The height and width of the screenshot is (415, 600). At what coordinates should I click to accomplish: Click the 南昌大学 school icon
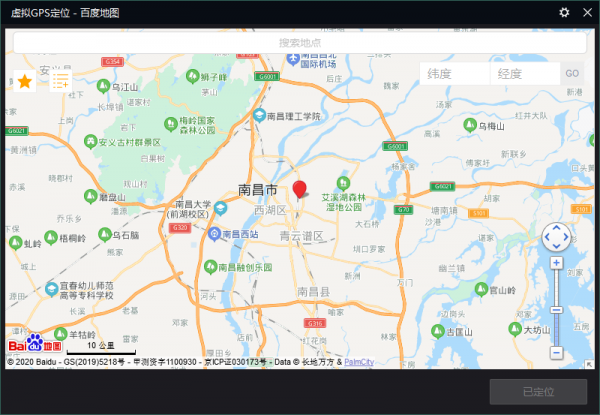point(220,208)
